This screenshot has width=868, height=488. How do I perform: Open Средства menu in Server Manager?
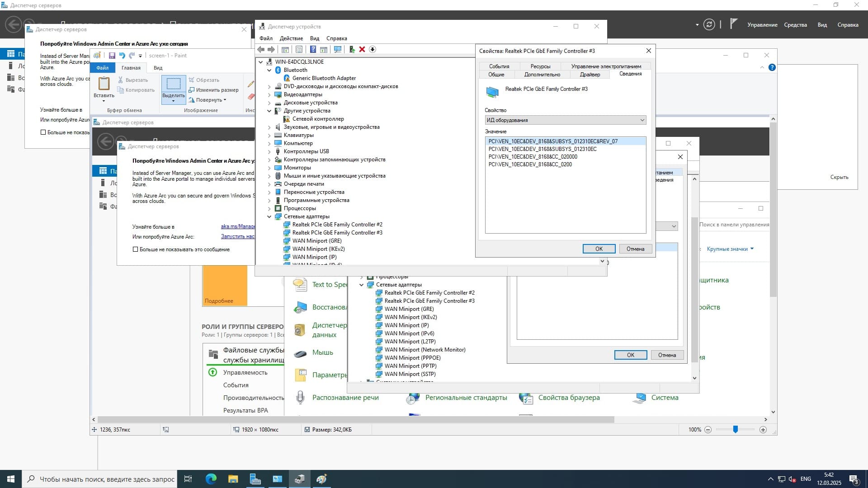tap(795, 25)
